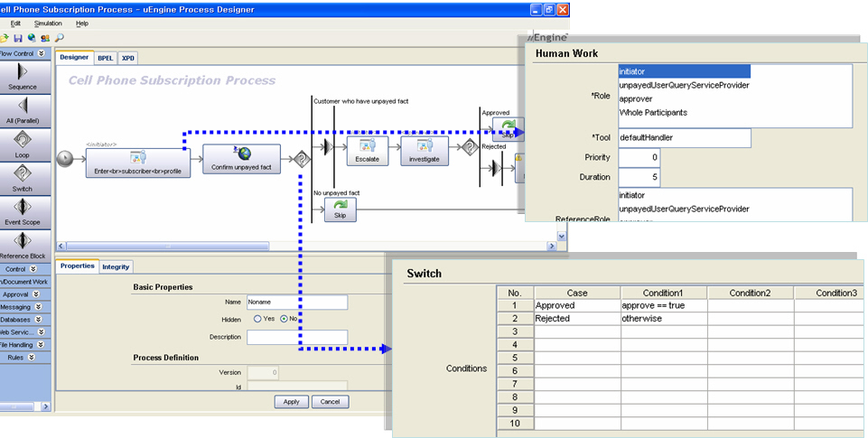This screenshot has width=868, height=438.
Task: Switch to the BPEL tab
Action: (105, 58)
